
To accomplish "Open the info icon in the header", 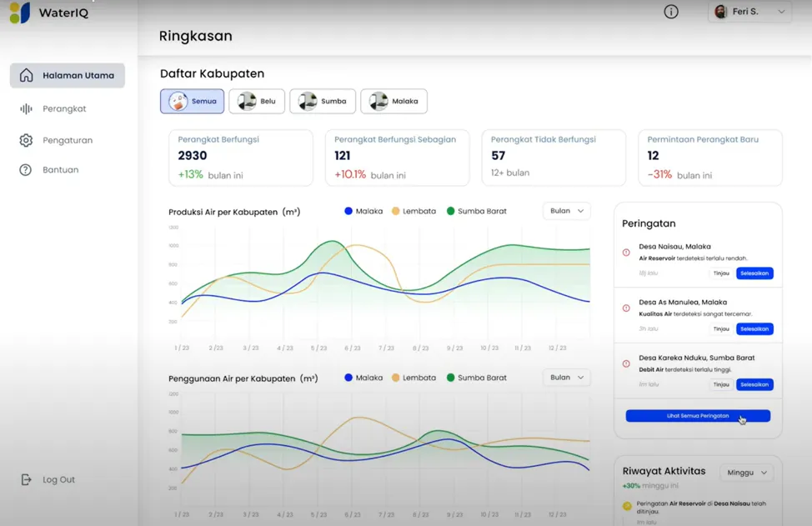I will (670, 12).
